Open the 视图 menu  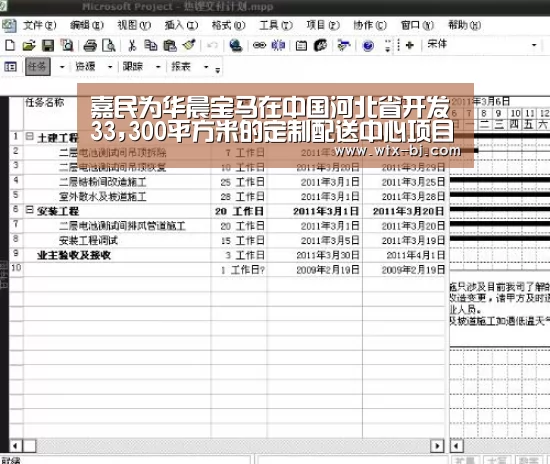point(134,25)
